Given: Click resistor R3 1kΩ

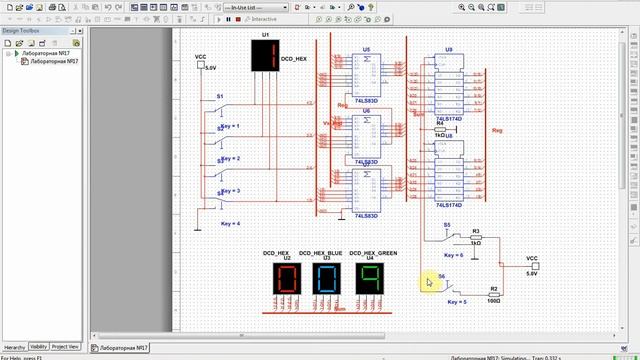Looking at the screenshot, I should (x=476, y=237).
